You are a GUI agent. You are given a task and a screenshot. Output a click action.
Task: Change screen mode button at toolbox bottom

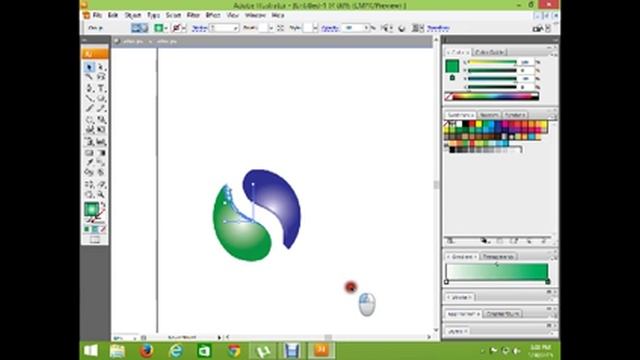(x=95, y=240)
